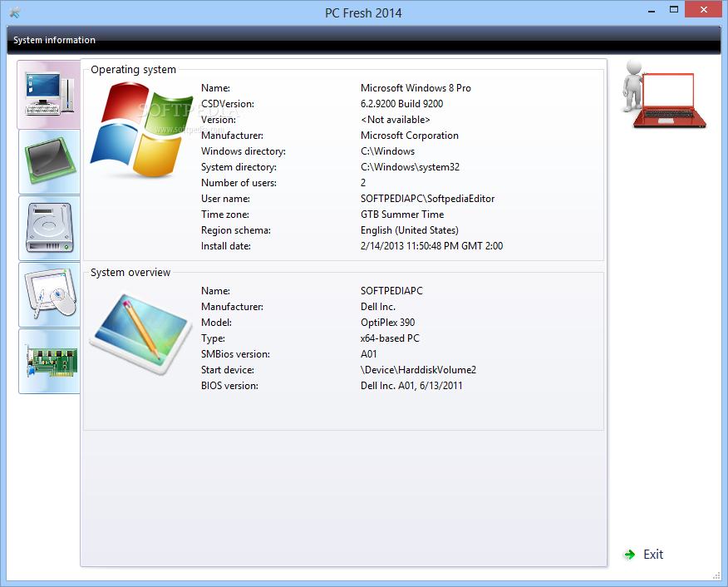Click the 'BIOS version:' label
Screen dimensions: 728x587
[x=229, y=386]
